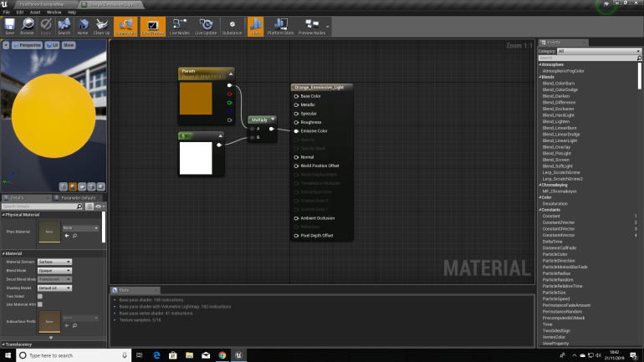The width and height of the screenshot is (644, 362).
Task: Select Constant3Vector in the Palette
Action: coord(558,228)
